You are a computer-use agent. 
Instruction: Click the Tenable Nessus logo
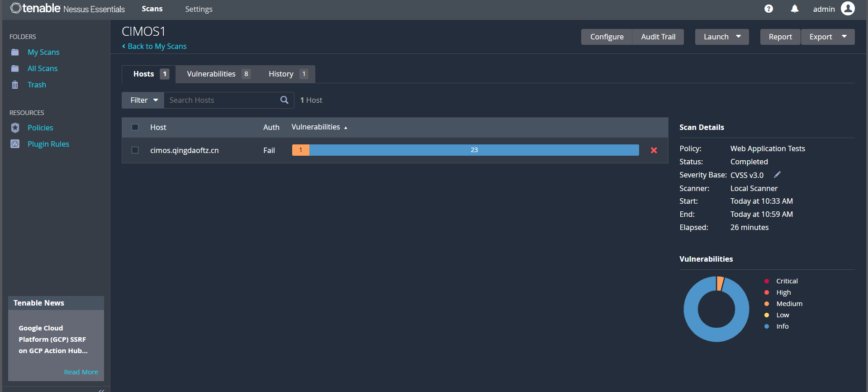pos(67,9)
